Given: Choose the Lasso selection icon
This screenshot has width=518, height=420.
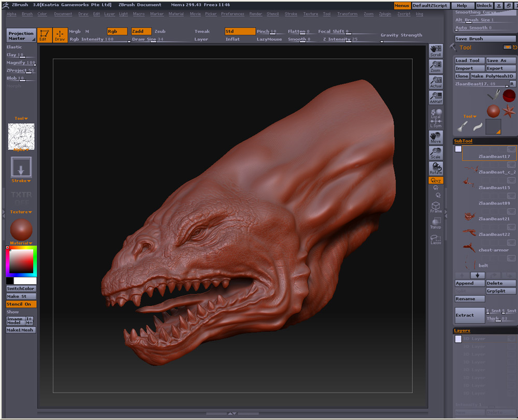Looking at the screenshot, I should 436,239.
